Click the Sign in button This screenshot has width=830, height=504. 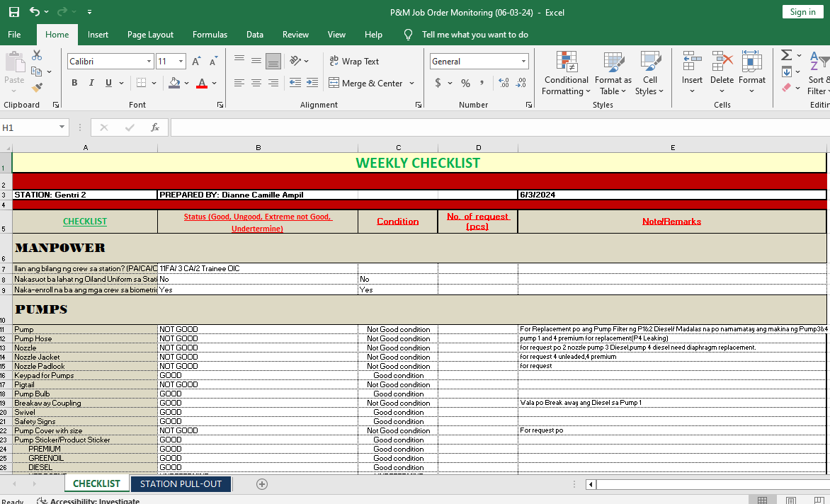point(802,12)
